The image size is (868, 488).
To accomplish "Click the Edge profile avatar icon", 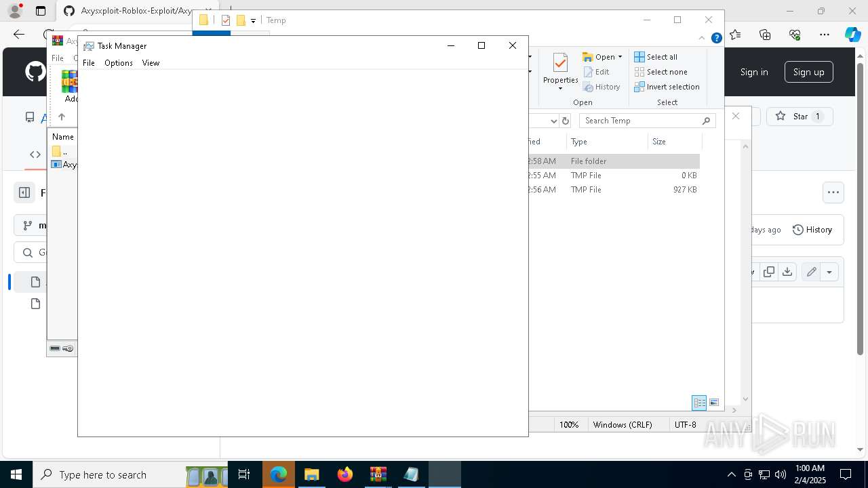I will 14,11.
